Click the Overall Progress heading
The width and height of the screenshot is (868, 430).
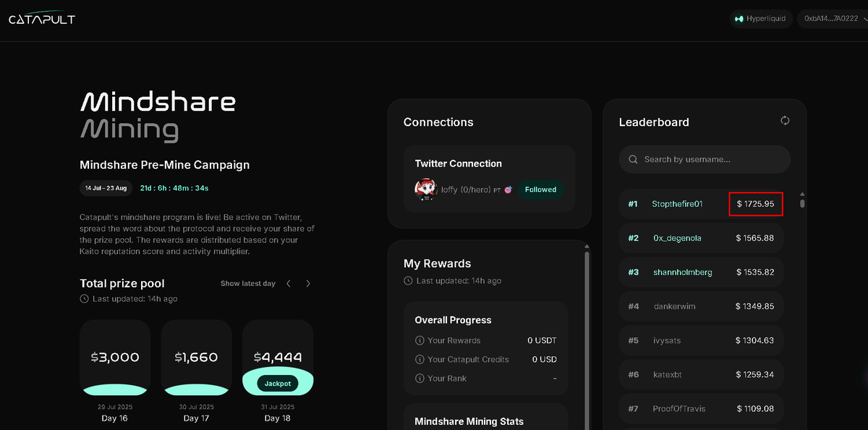453,320
